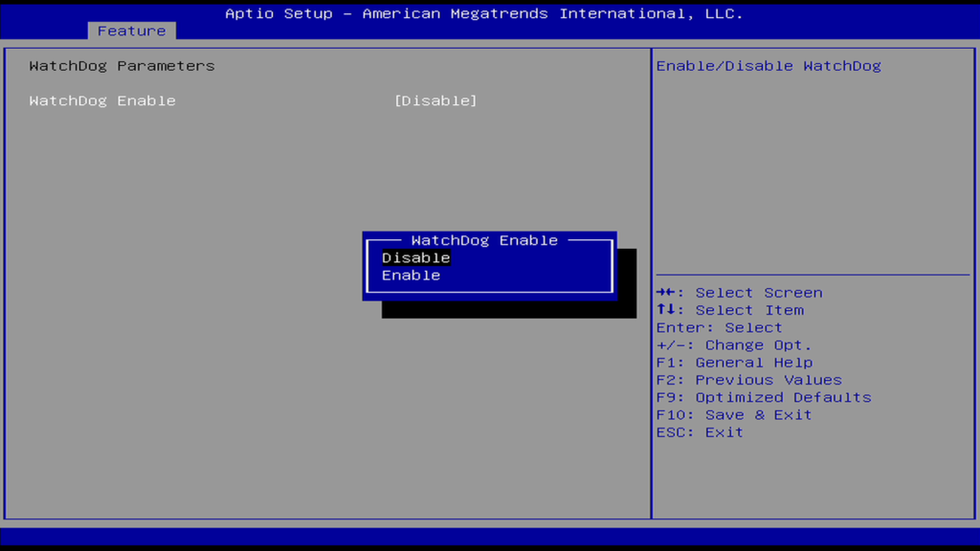The image size is (980, 551).
Task: Click the +/-: Change Opt. hint
Action: click(x=734, y=344)
